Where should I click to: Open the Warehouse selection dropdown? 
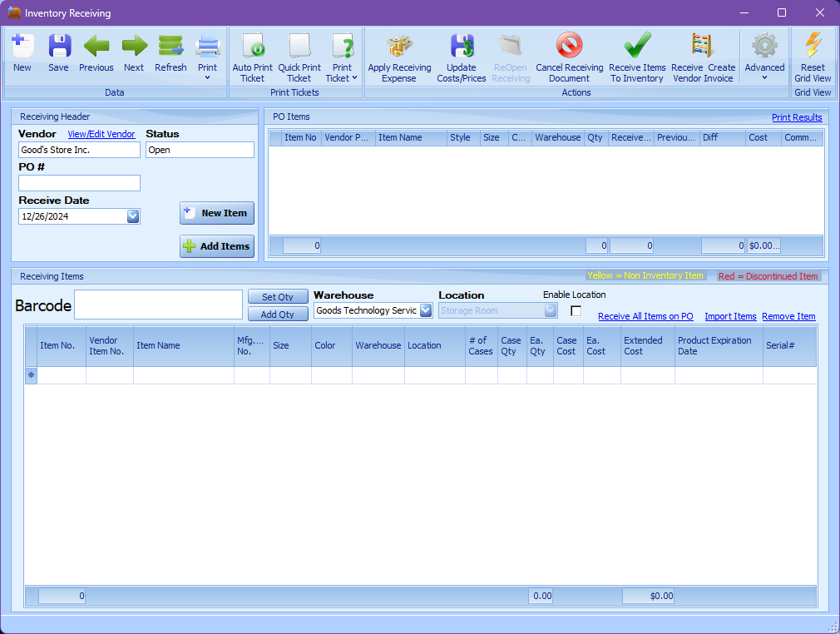[425, 310]
